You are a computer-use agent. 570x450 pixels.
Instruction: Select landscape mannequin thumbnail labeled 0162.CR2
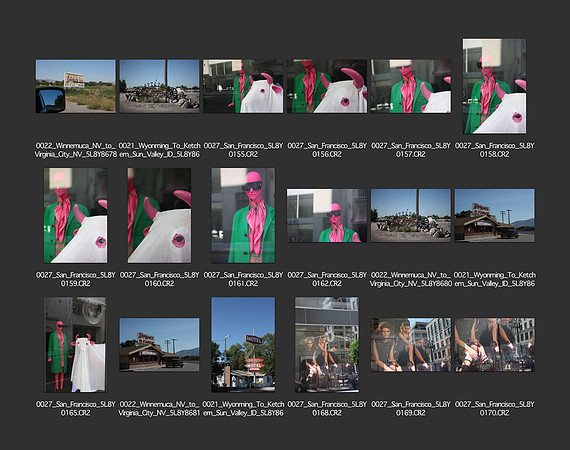327,216
